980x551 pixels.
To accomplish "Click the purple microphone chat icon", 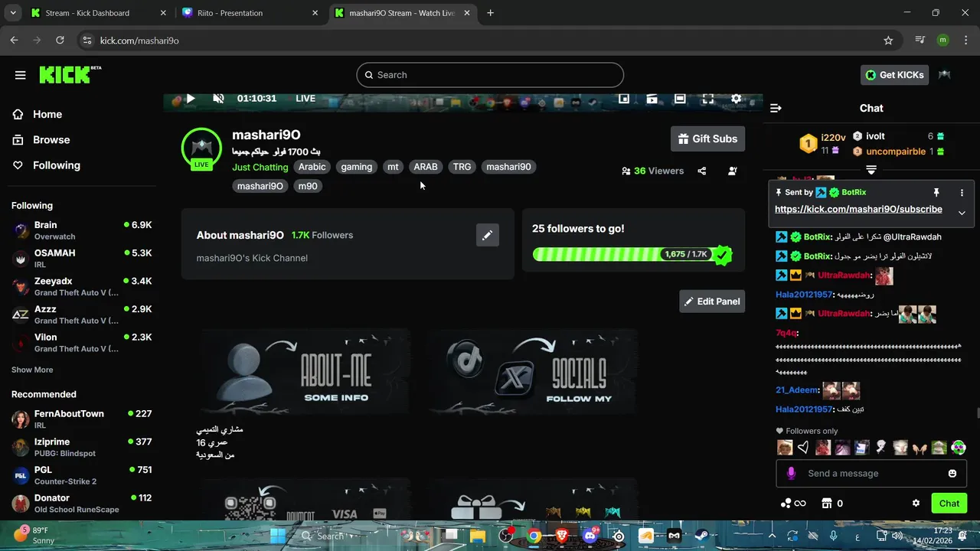I will (791, 474).
